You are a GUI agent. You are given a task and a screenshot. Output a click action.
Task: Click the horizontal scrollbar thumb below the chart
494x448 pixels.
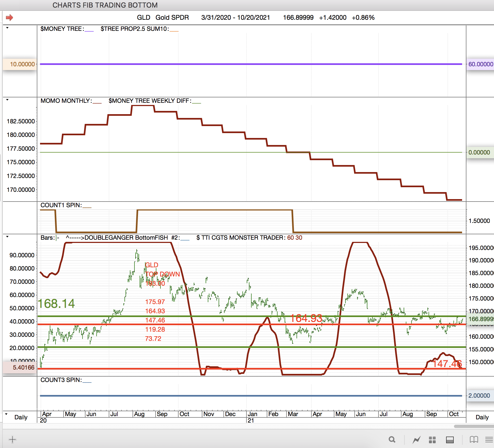(x=474, y=426)
